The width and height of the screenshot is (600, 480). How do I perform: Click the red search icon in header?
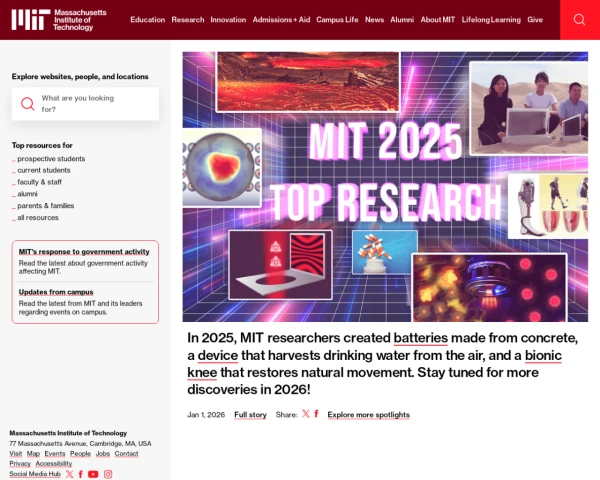point(580,20)
